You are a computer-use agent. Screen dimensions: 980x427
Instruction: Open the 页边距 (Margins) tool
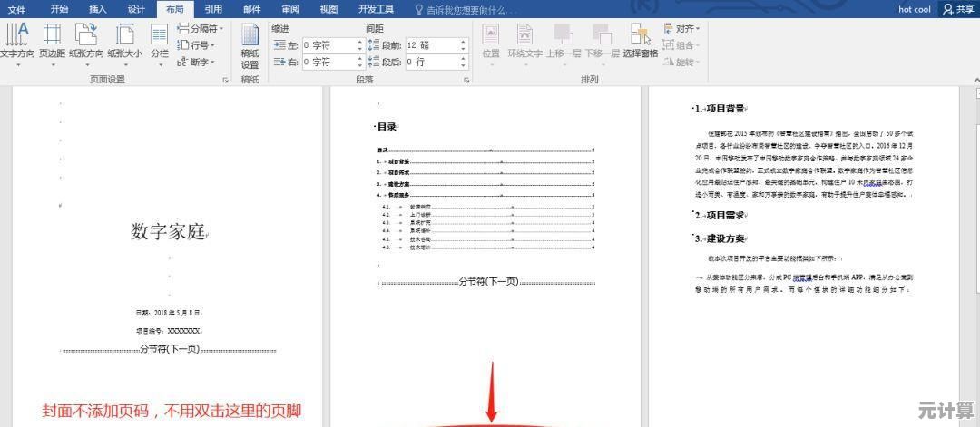(x=53, y=41)
